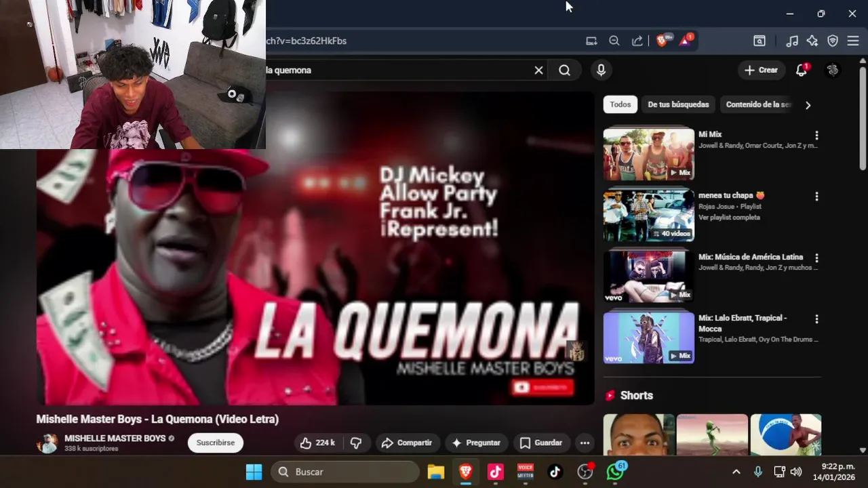Click the channel avatar below video
Viewport: 868px width, 488px height.
(47, 443)
